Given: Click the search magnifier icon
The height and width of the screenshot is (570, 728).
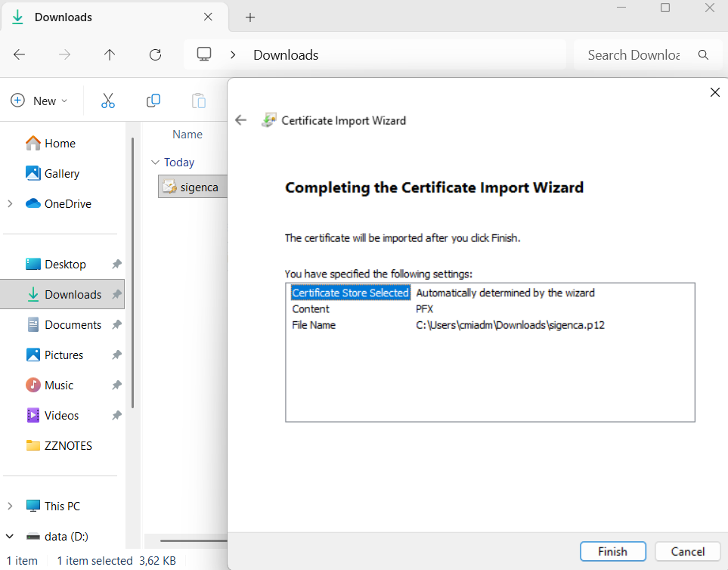Looking at the screenshot, I should pos(704,54).
